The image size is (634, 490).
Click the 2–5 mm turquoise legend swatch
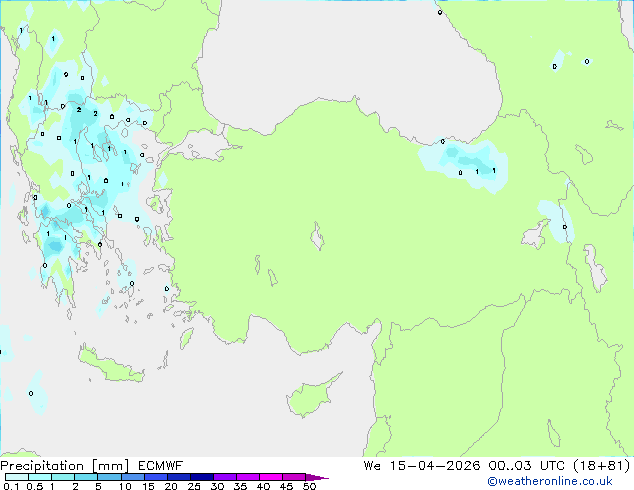86,477
